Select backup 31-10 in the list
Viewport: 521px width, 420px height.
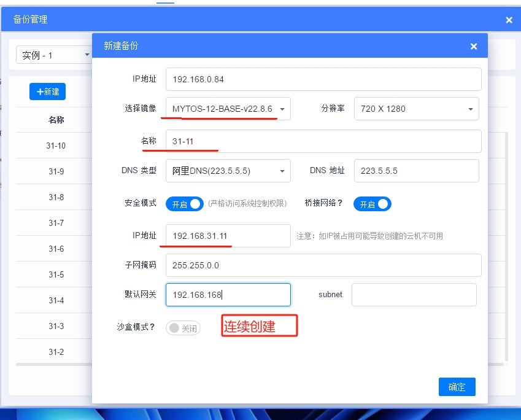coord(56,146)
